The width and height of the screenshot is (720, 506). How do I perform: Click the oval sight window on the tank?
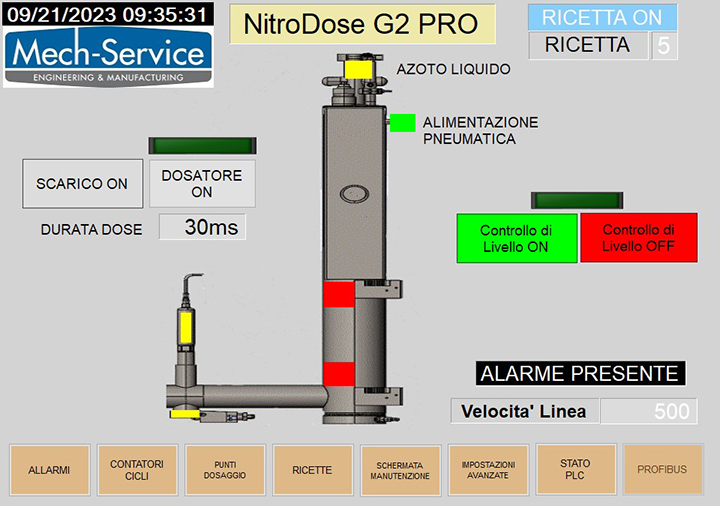pos(356,194)
